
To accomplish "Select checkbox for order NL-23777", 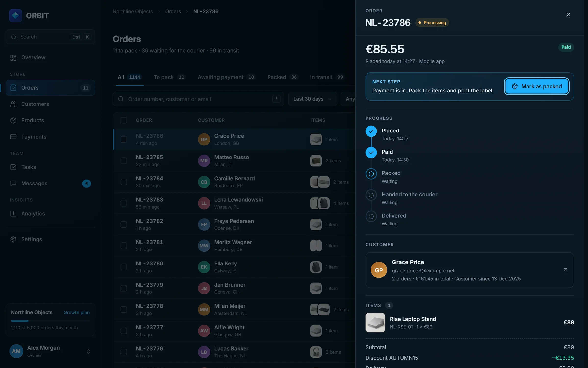I will click(123, 331).
